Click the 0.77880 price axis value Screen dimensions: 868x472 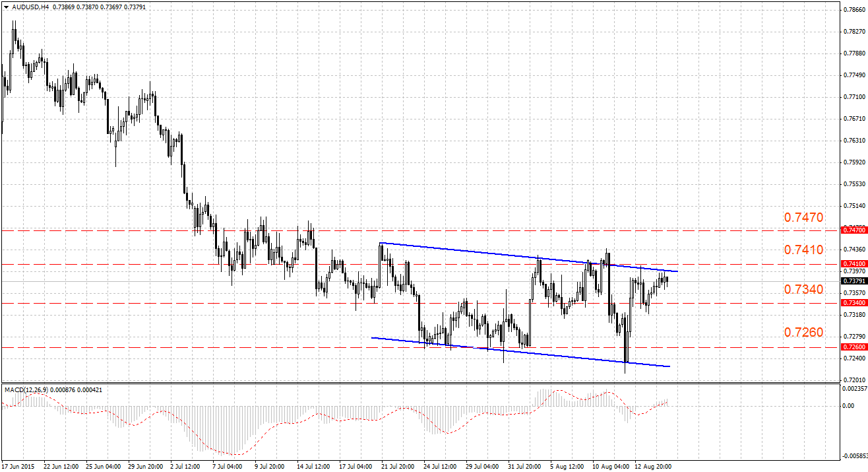855,53
